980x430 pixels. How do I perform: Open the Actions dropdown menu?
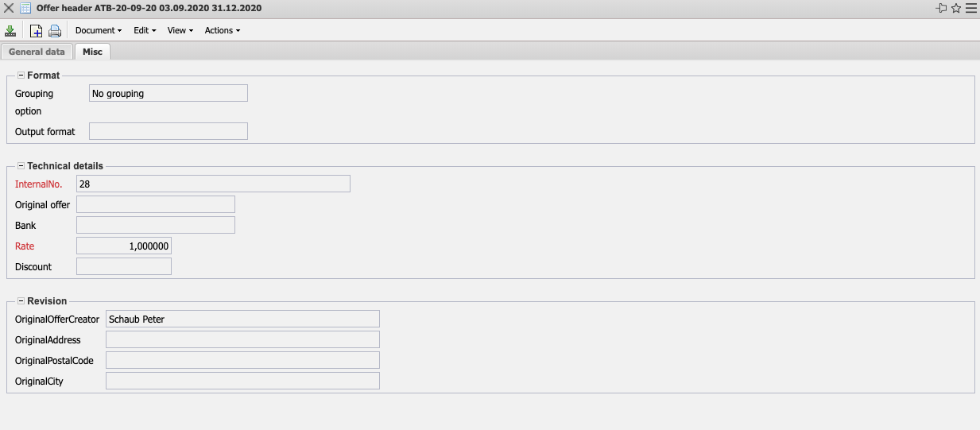point(222,30)
